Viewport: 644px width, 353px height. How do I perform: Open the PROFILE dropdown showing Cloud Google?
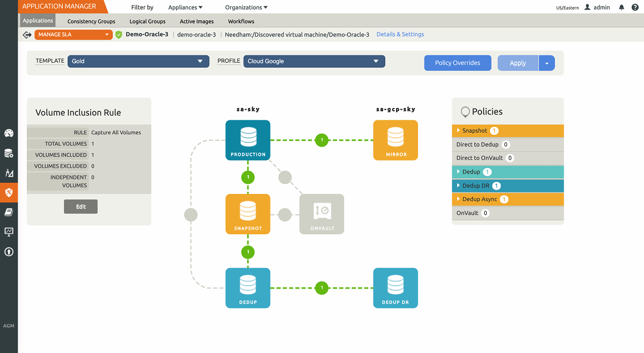[314, 61]
